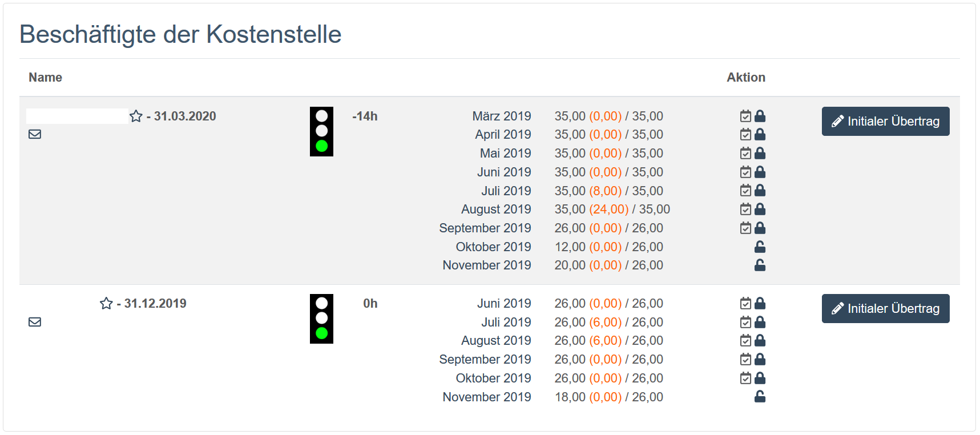
Task: Click second employee's Initialer Übertrag button
Action: pos(885,309)
